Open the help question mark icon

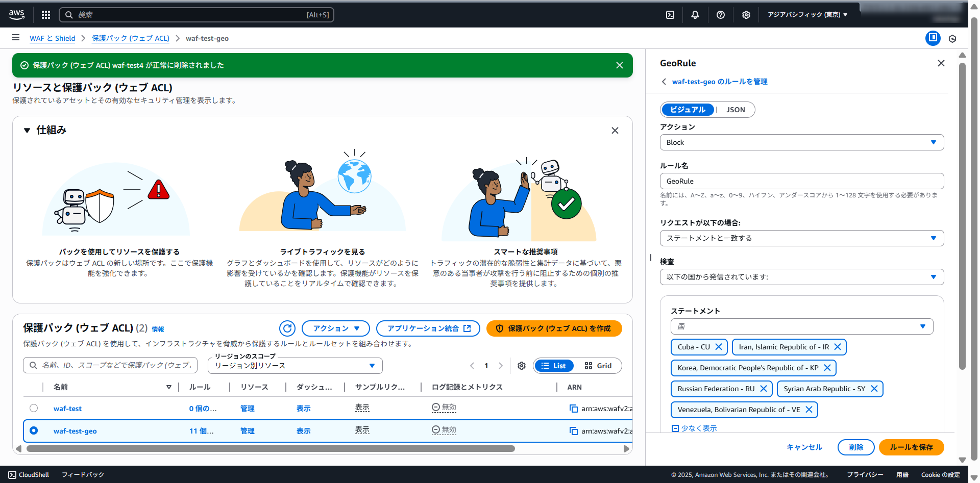721,15
